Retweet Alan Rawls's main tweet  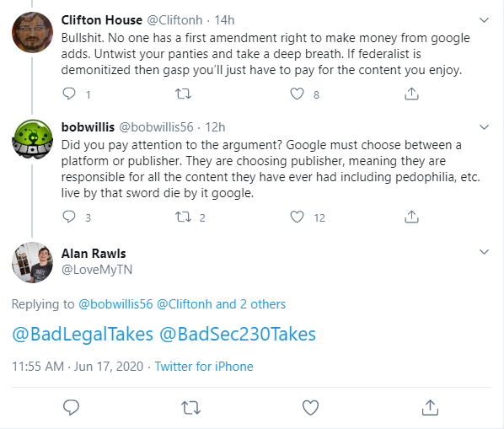pyautogui.click(x=191, y=407)
